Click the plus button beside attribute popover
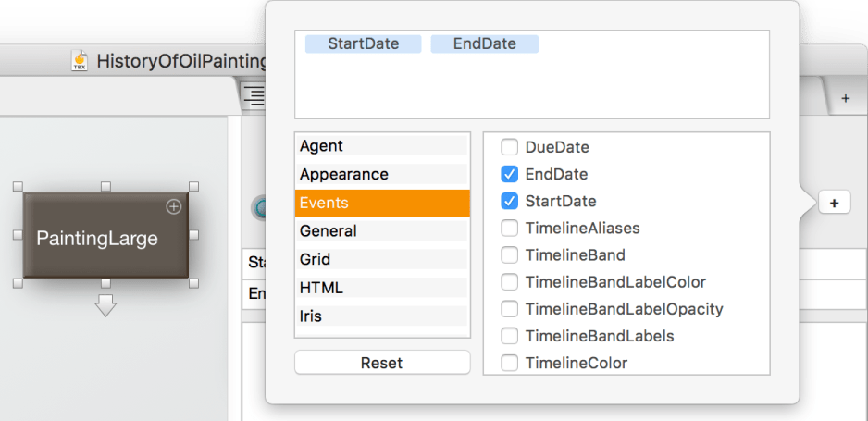The height and width of the screenshot is (421, 868). 834,203
